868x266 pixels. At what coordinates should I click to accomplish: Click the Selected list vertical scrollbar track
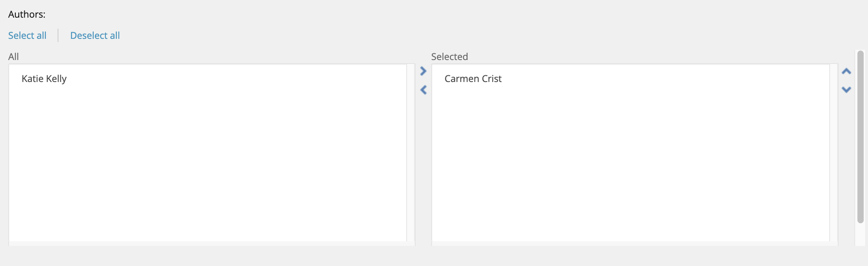pyautogui.click(x=833, y=153)
